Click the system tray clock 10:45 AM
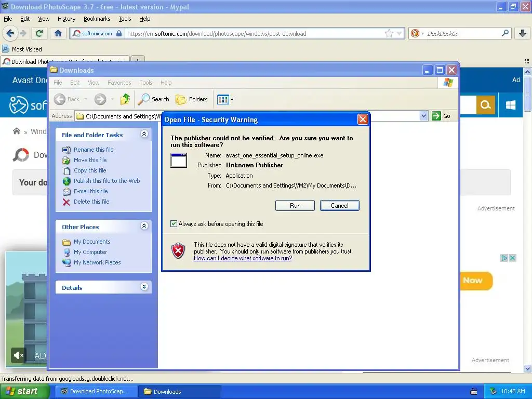 [x=513, y=392]
